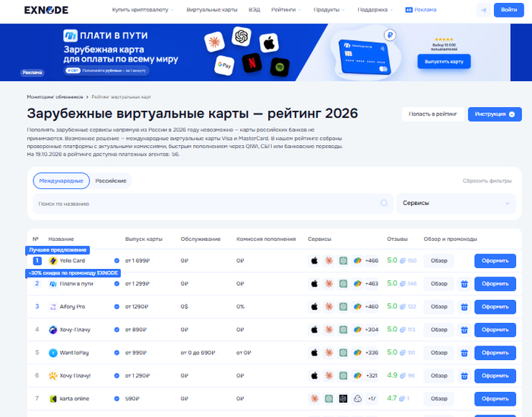Click the +466 services badge
The image size is (532, 417).
tap(372, 261)
